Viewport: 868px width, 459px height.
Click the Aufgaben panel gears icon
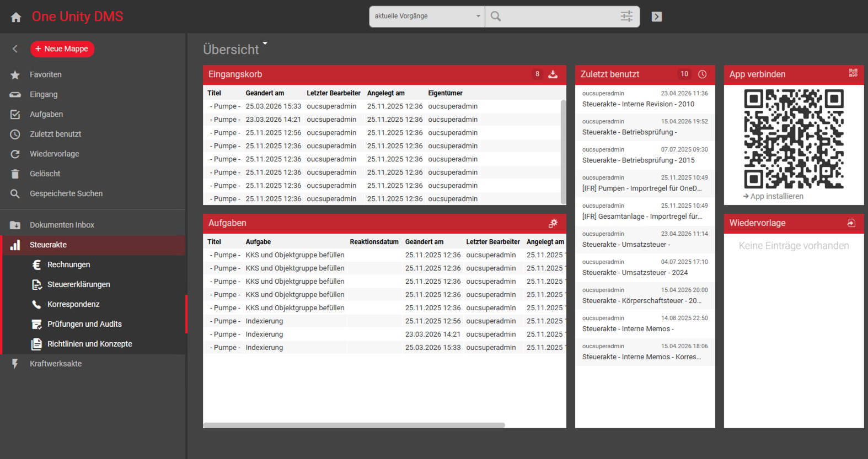[x=553, y=223]
